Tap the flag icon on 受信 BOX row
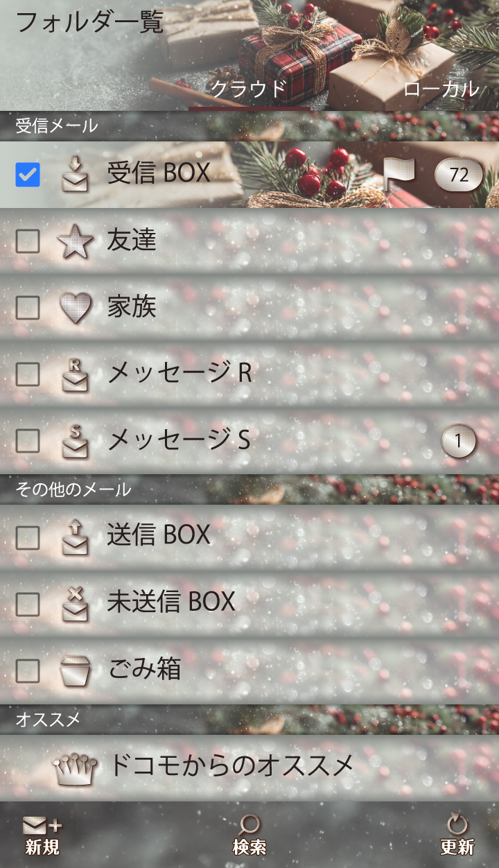 click(399, 174)
